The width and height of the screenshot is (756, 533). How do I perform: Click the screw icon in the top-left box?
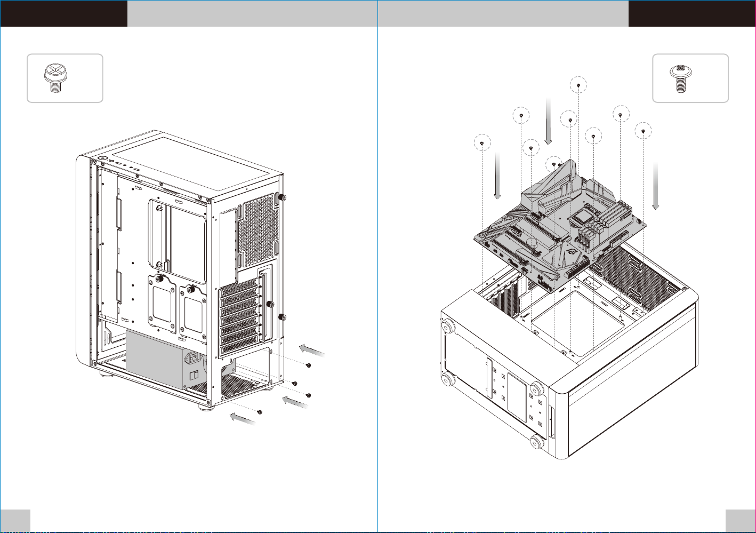pos(53,78)
